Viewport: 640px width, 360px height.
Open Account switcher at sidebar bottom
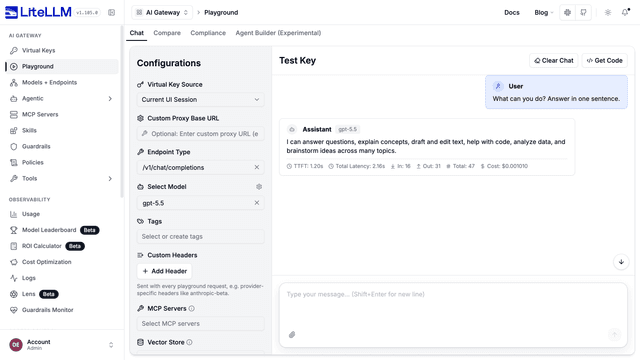pos(62,345)
